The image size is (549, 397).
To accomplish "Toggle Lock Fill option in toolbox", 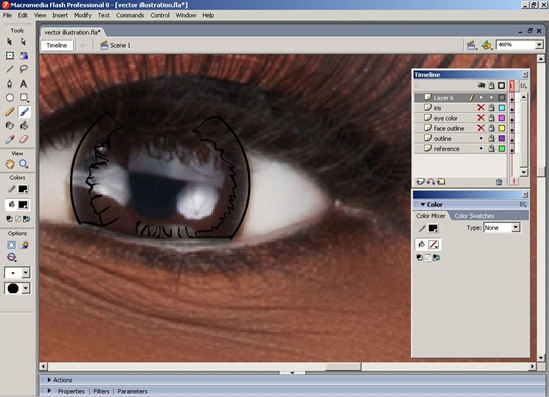I will 24,245.
